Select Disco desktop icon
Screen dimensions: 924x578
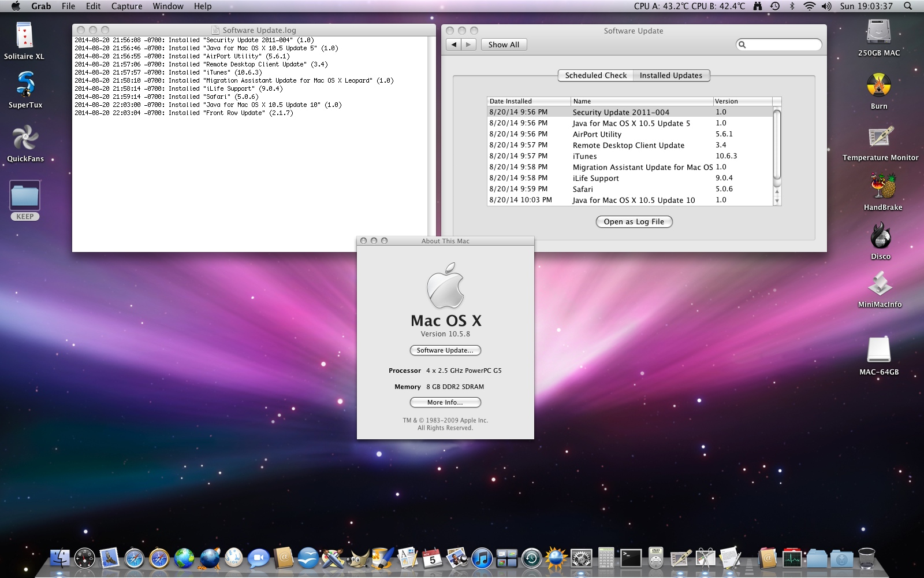[x=881, y=236]
